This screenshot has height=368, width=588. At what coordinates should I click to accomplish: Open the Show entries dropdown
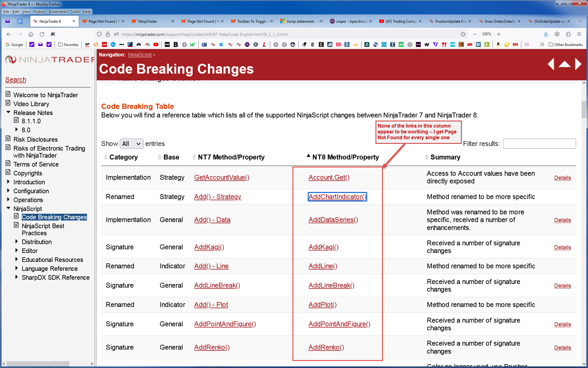[x=131, y=144]
